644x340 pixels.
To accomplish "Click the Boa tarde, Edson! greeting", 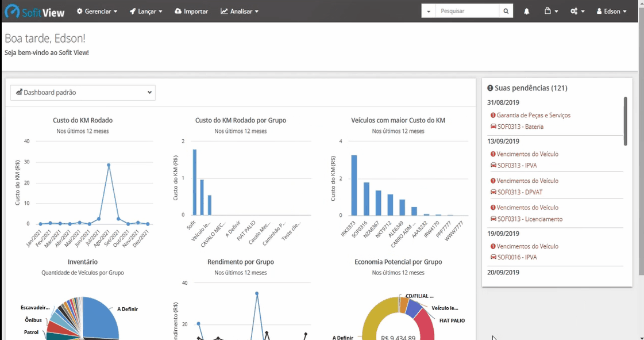I will point(45,38).
